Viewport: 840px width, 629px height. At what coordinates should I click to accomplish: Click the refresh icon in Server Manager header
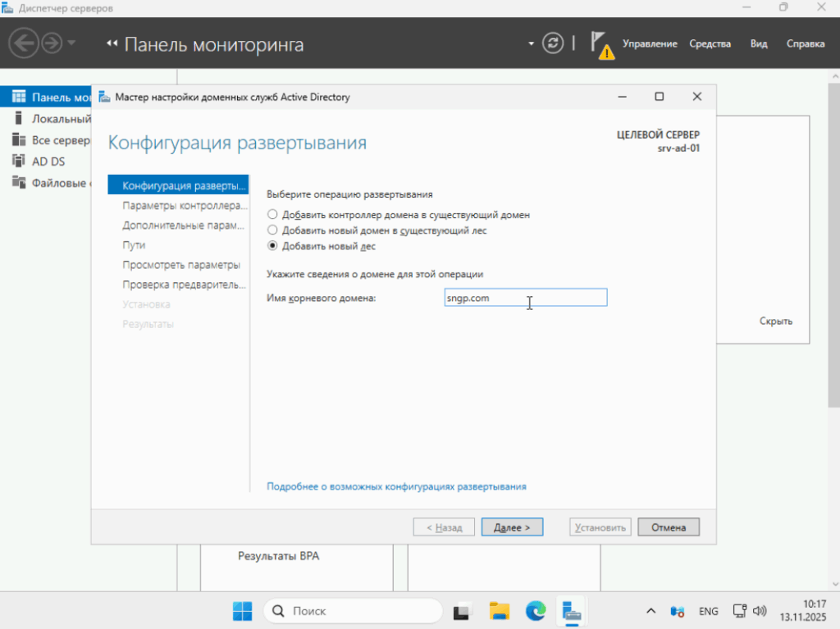coord(555,43)
